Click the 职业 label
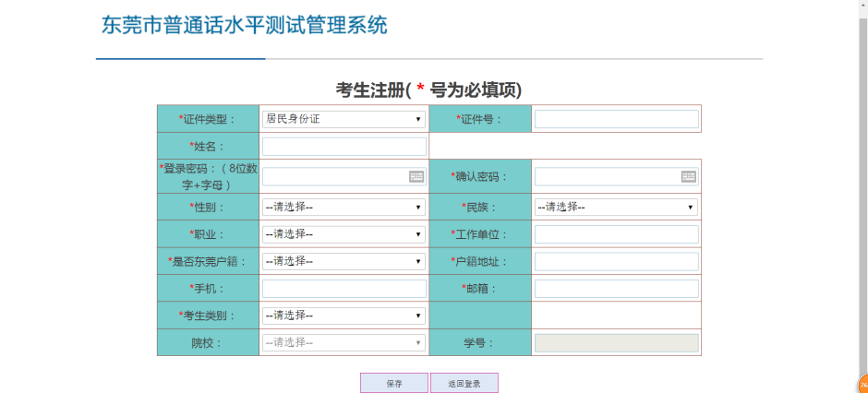Viewport: 868px width, 393px height. click(x=208, y=234)
